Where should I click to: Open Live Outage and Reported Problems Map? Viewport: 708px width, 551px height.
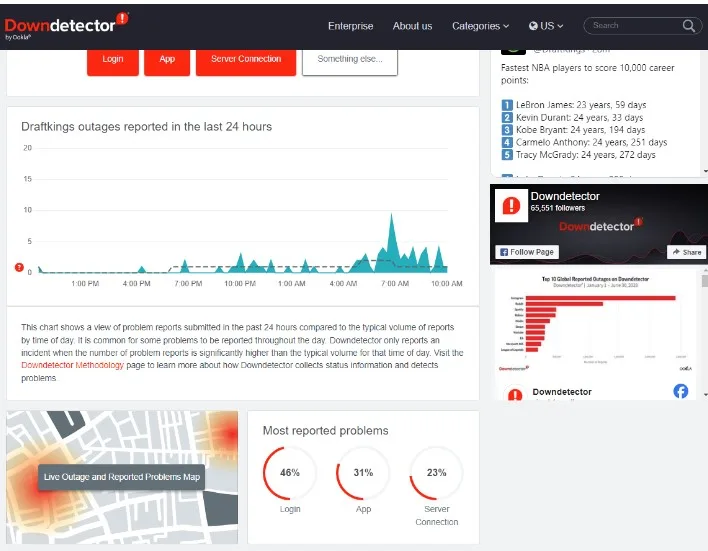121,477
